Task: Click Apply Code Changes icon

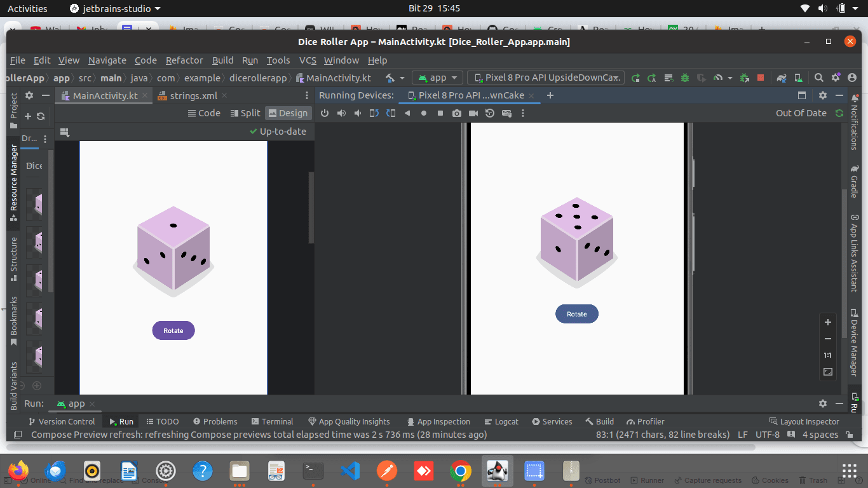Action: coord(668,78)
